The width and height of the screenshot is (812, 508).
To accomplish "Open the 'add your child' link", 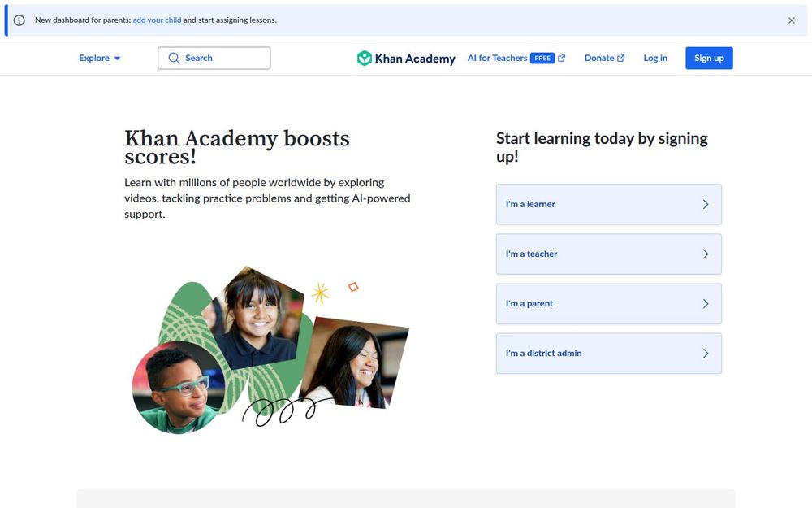I will 157,20.
